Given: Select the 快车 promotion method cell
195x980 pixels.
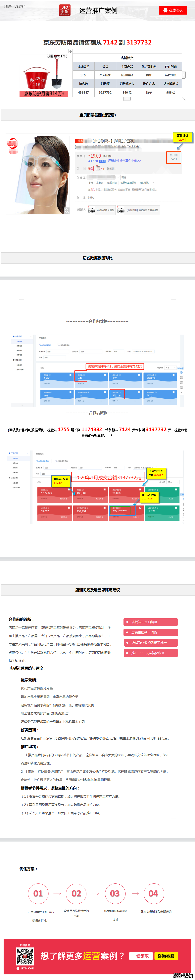Looking at the screenshot, I should 149,92.
